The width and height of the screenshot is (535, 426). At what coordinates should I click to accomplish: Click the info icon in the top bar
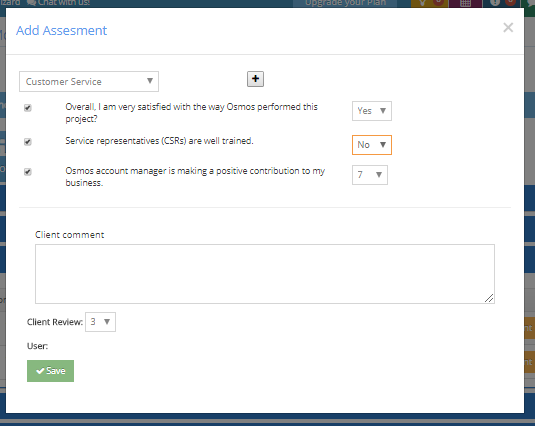[495, 3]
